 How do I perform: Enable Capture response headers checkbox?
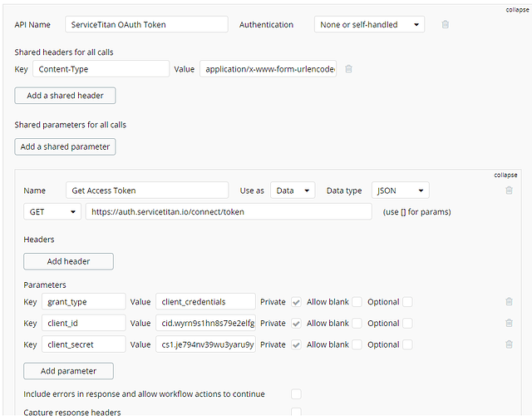(296, 412)
